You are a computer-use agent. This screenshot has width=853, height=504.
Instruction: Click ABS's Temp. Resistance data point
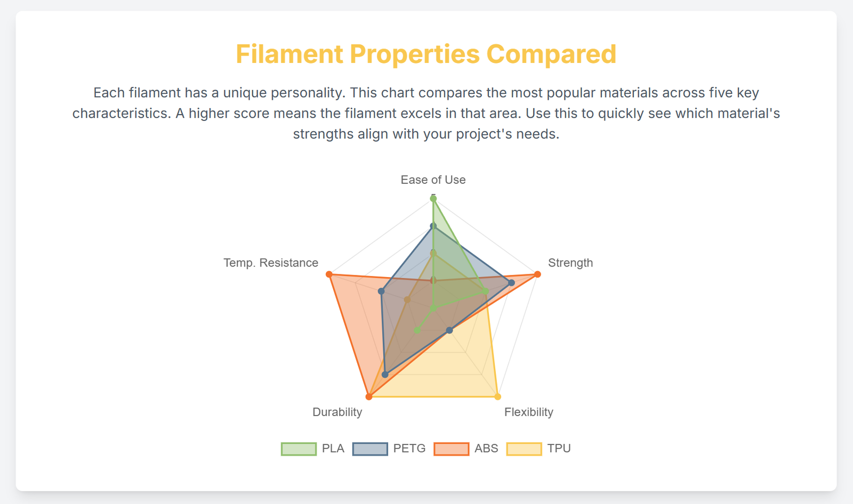329,274
